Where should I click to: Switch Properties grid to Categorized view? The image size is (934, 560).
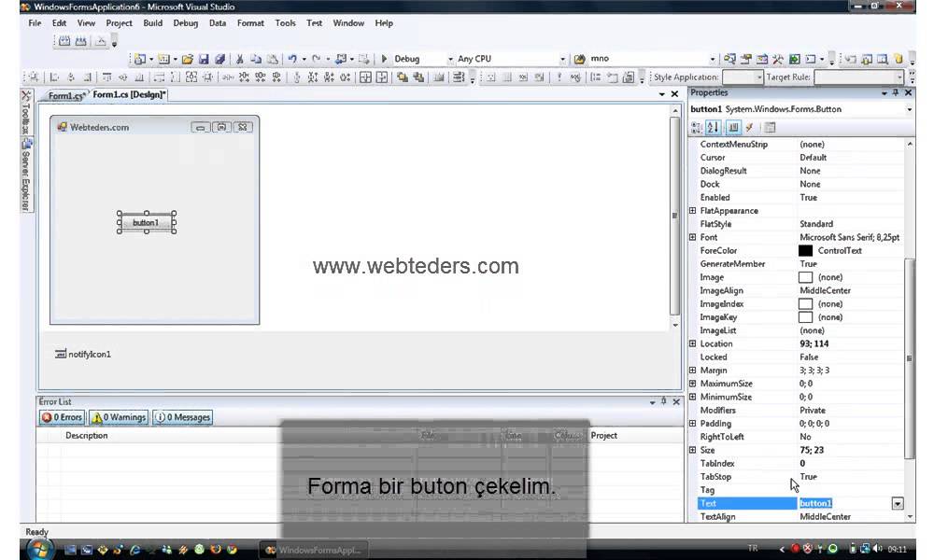coord(697,127)
